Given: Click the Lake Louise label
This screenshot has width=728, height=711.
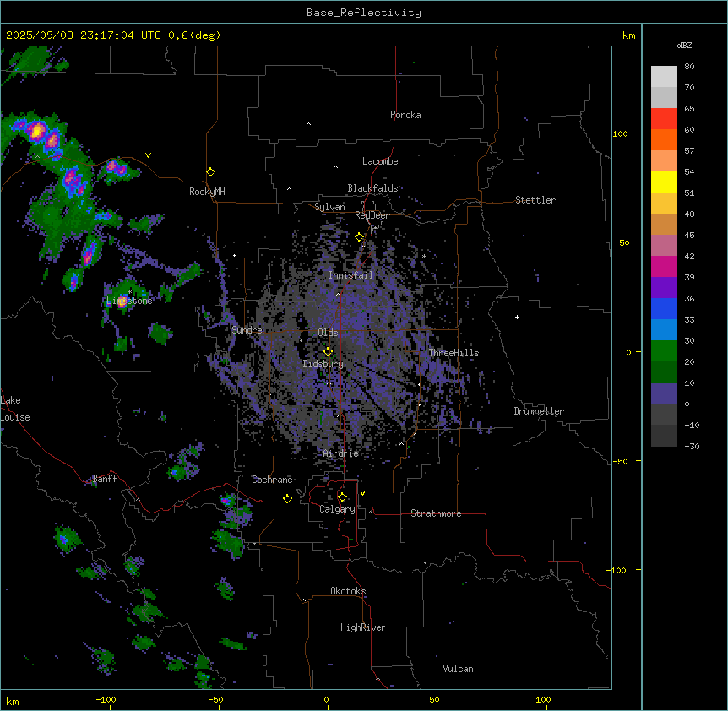Looking at the screenshot, I should [14, 409].
